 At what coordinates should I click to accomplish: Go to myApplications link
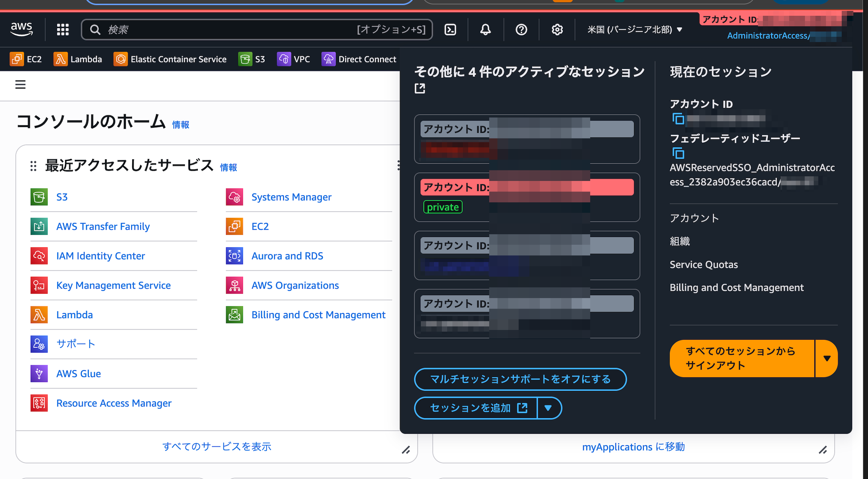(x=633, y=447)
